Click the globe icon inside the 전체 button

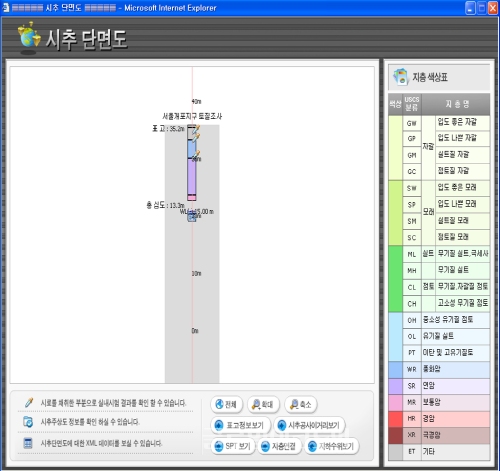pos(219,404)
